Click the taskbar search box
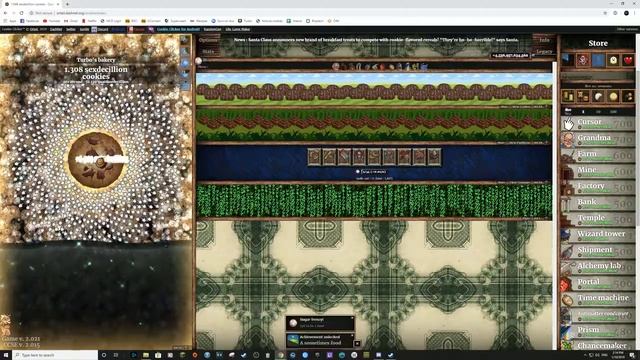The height and width of the screenshot is (360, 640). click(55, 355)
